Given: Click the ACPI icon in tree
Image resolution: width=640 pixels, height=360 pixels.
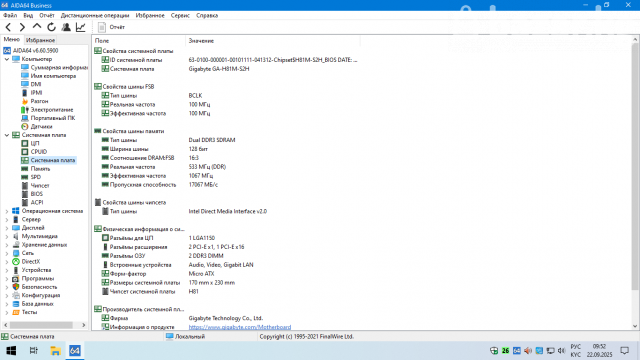Looking at the screenshot, I should tap(25, 202).
